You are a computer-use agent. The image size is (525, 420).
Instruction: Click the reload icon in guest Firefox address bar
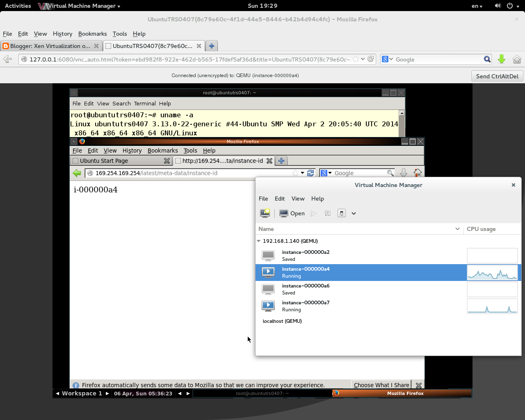(x=310, y=173)
